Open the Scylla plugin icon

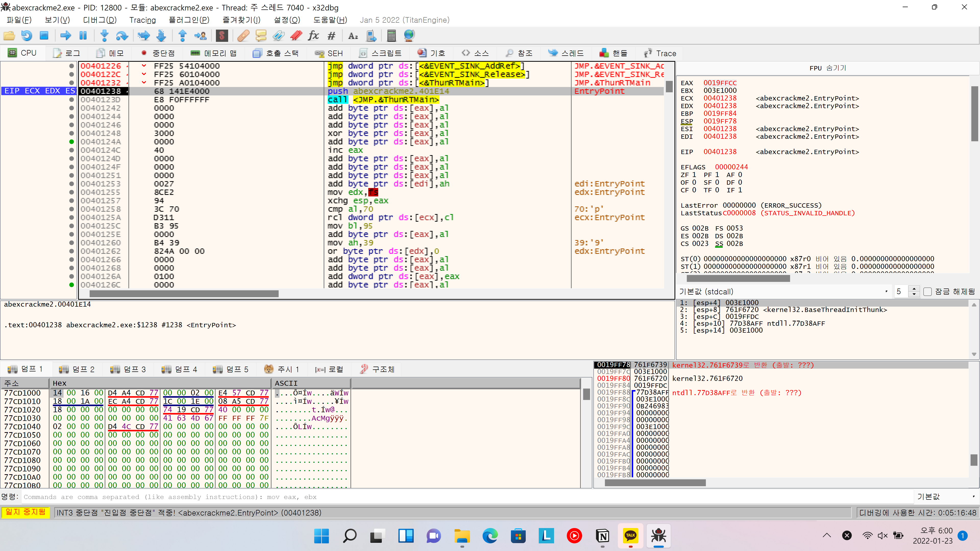click(222, 36)
